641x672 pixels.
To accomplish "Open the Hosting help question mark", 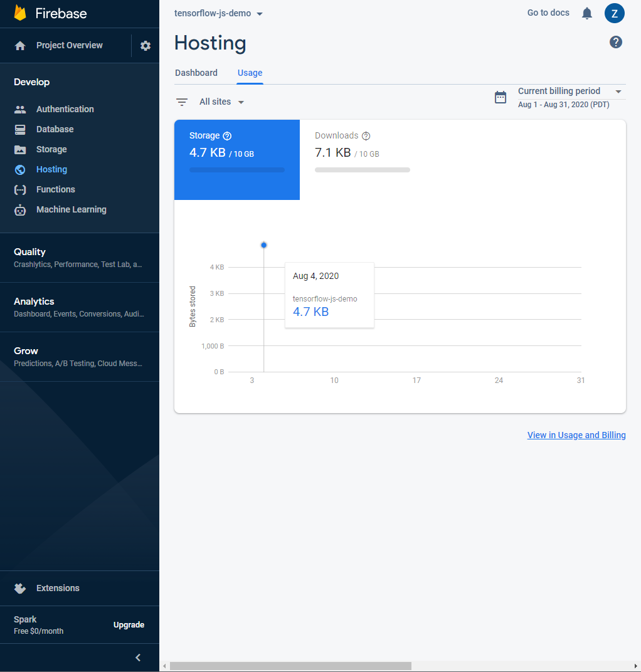I will pyautogui.click(x=615, y=42).
